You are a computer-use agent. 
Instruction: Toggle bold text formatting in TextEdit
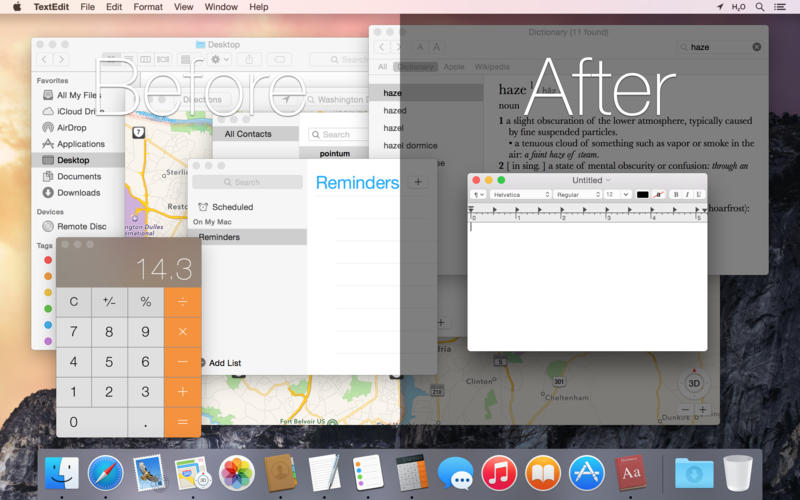[x=676, y=194]
